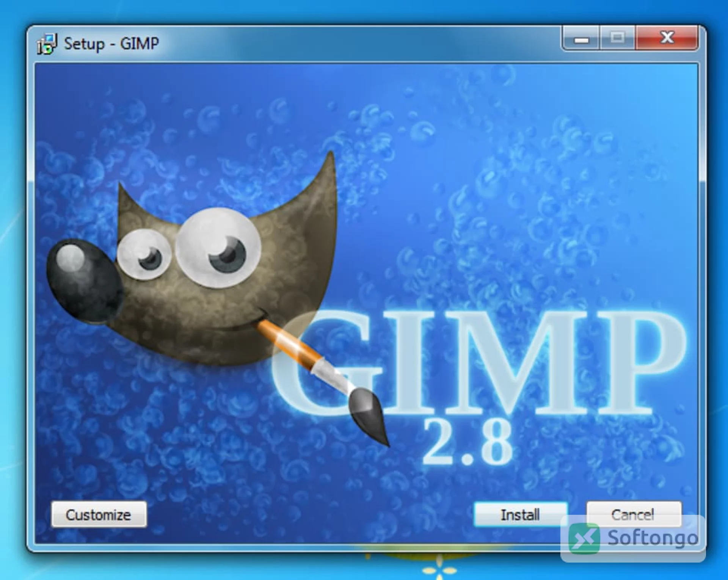Click the Install button
Screen dimensions: 728x580
tap(520, 514)
